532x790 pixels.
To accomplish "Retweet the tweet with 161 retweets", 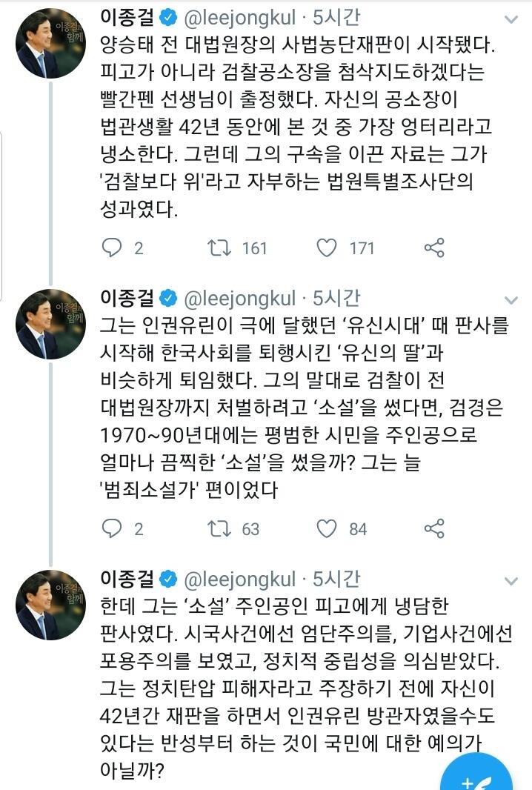I will (x=219, y=248).
